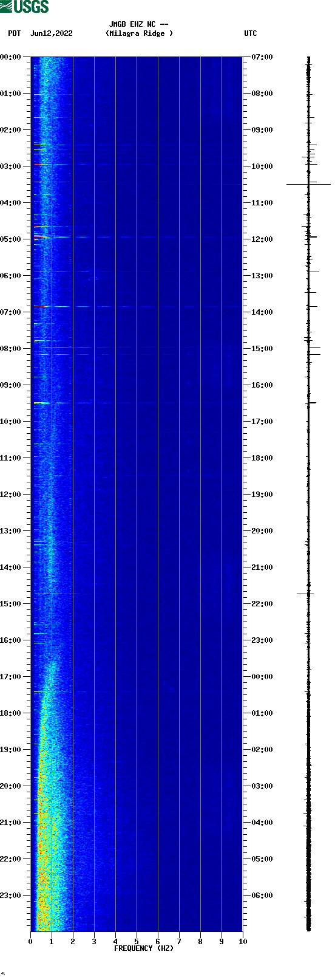The image size is (335, 980).
Task: Click the 5 Hz frequency tick label
Action: click(137, 942)
